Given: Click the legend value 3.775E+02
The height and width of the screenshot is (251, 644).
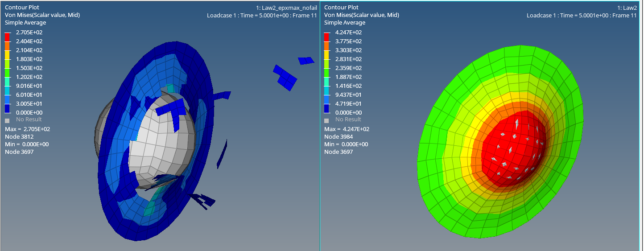Looking at the screenshot, I should click(348, 41).
